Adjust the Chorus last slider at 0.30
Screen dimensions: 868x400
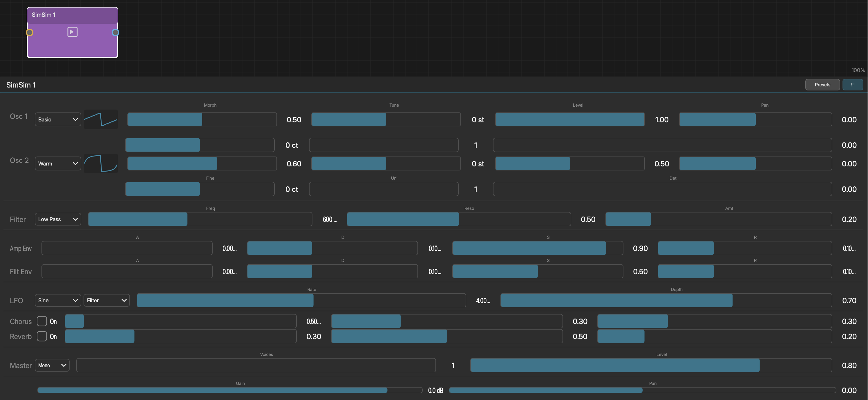pos(715,321)
